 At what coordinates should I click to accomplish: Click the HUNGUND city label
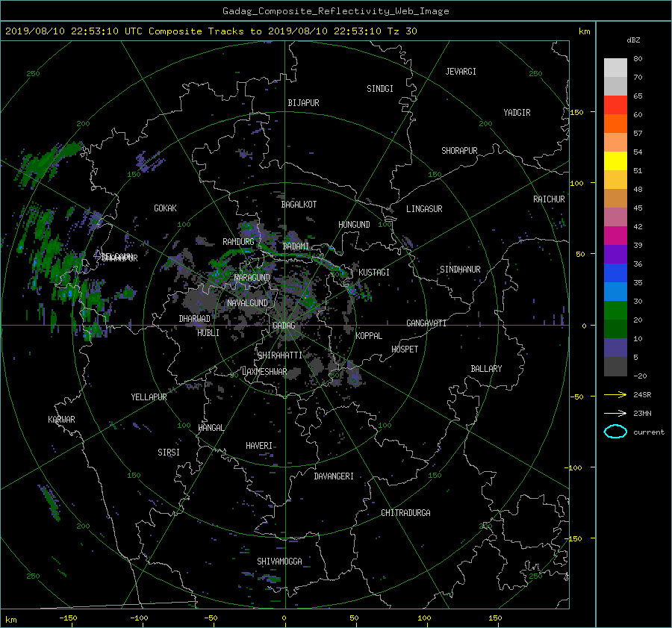coord(354,224)
